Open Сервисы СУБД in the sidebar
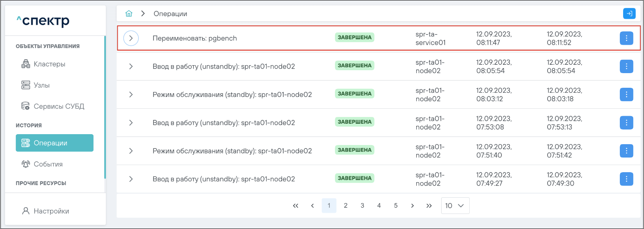Screen dimensions: 644x229 coord(58,106)
